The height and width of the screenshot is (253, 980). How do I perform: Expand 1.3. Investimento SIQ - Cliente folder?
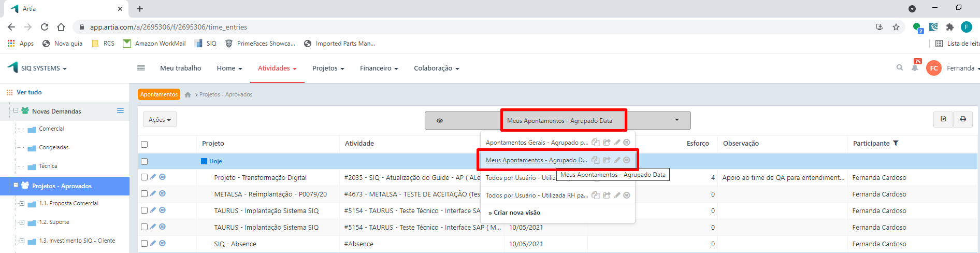pos(22,241)
